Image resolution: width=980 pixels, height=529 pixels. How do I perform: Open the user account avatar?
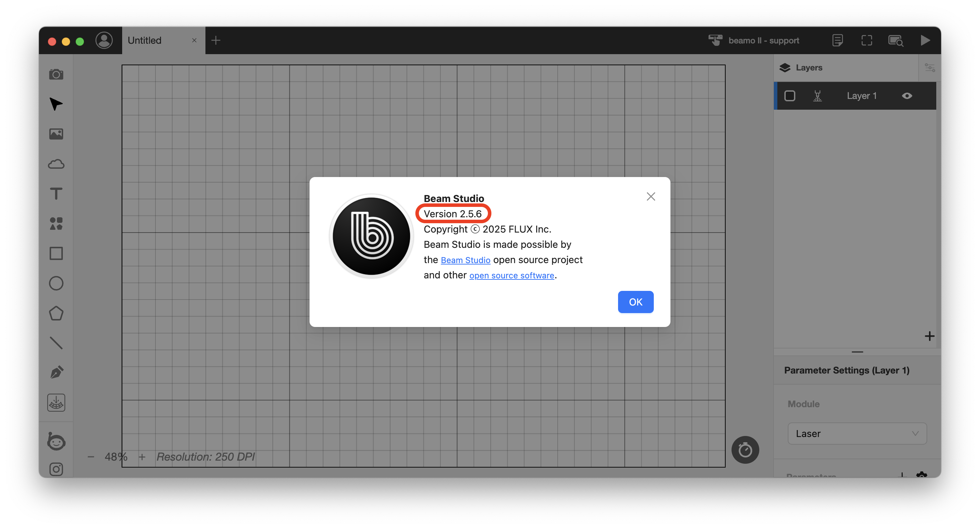(x=104, y=40)
